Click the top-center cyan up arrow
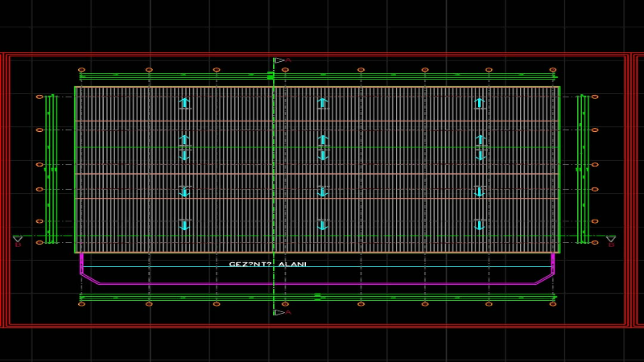The width and height of the screenshot is (644, 362). pos(323,103)
